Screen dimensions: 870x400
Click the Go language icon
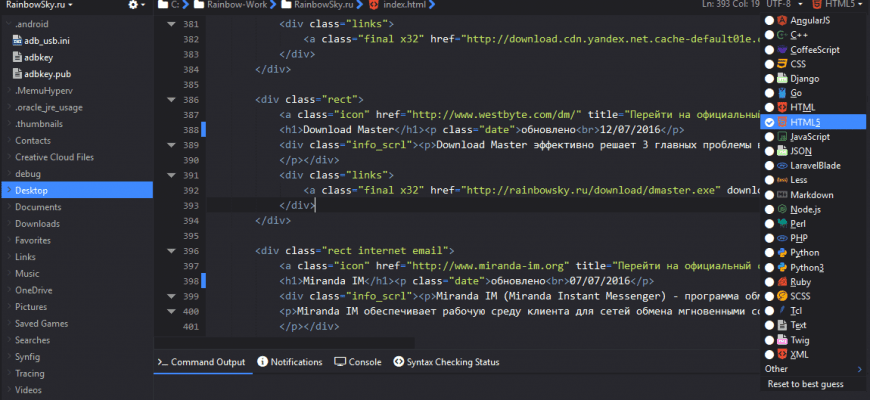(782, 93)
